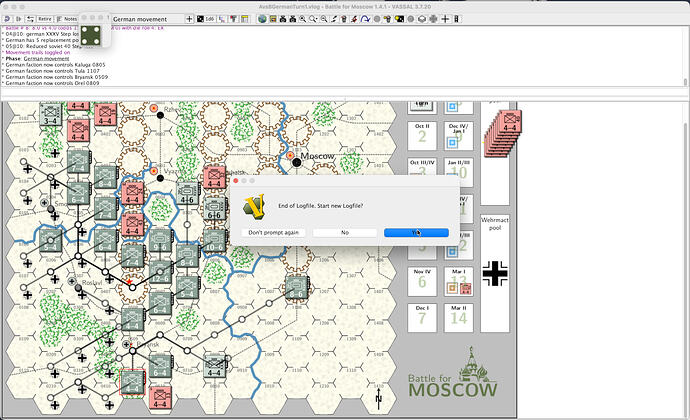Click the Dec I turn 7 box
This screenshot has height=420, width=690.
pyautogui.click(x=422, y=314)
